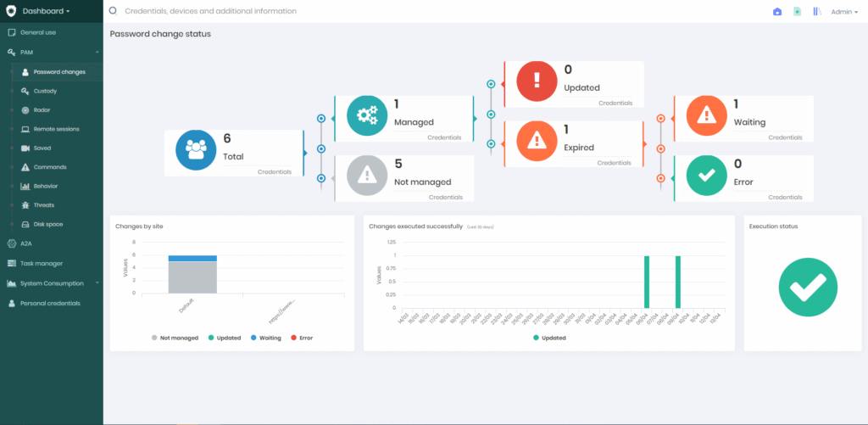Click the Managed gears icon
This screenshot has width=868, height=425.
pyautogui.click(x=368, y=117)
